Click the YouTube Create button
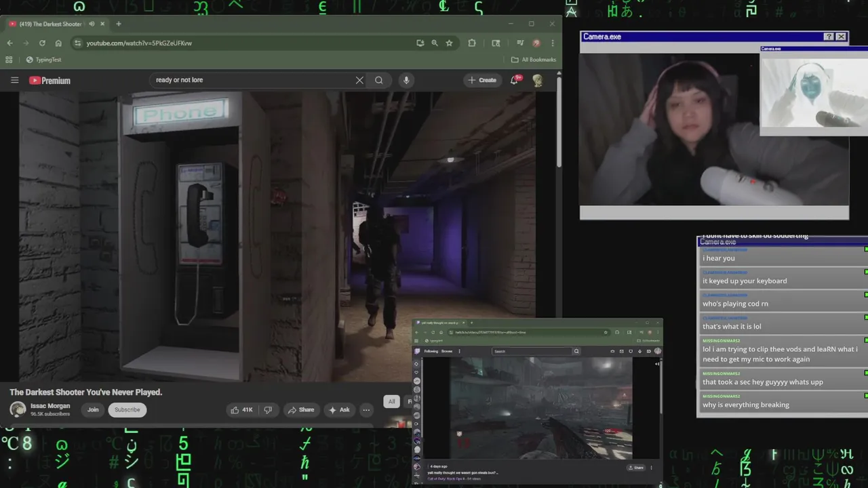868x488 pixels. [482, 80]
